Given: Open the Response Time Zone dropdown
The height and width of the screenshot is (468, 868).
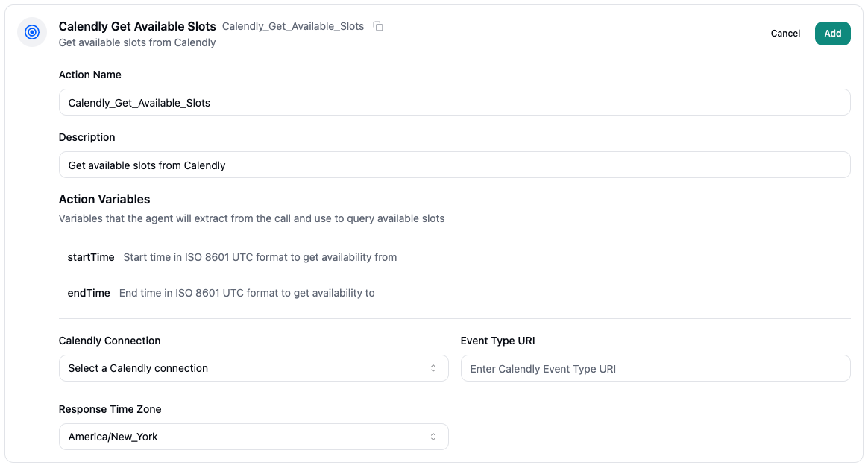Looking at the screenshot, I should coord(254,436).
